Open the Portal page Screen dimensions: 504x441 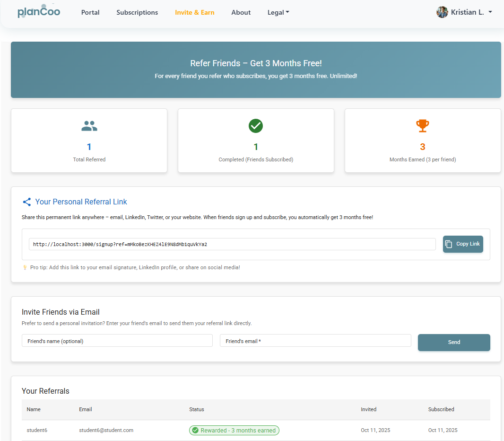[90, 12]
